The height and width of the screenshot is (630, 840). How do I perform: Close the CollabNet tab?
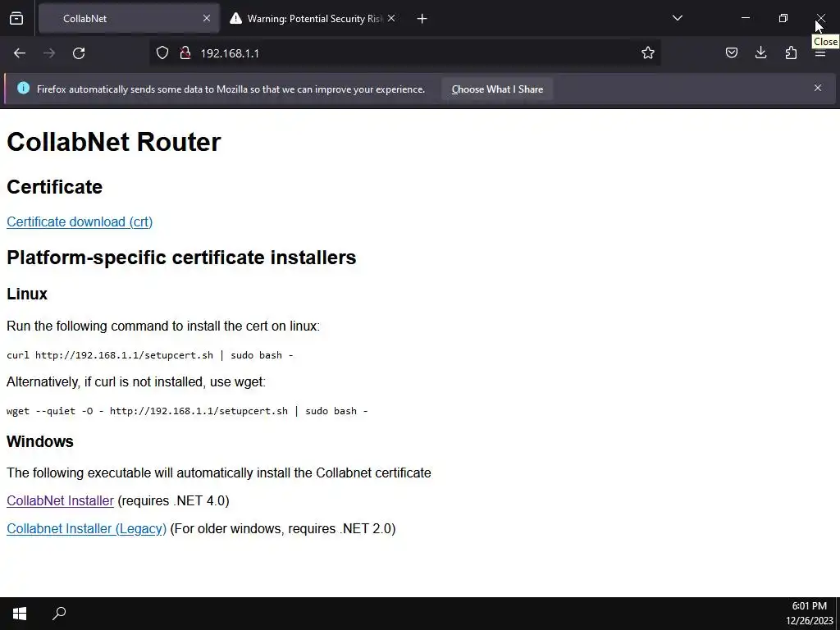tap(206, 18)
